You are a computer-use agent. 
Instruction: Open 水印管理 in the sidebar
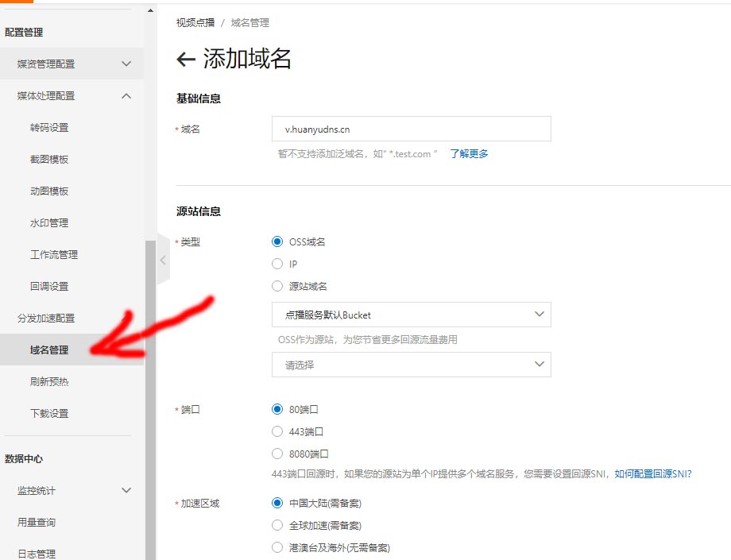(x=49, y=222)
